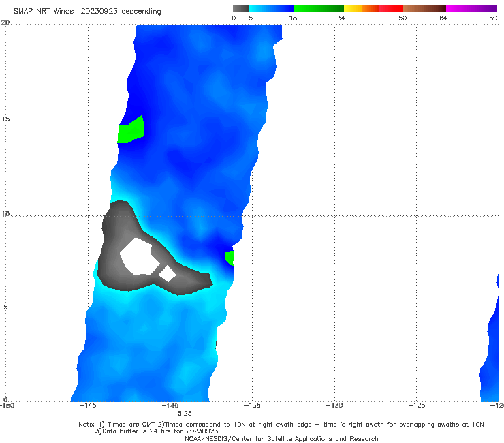Click the small green patch on the swath's right edge

pos(230,258)
